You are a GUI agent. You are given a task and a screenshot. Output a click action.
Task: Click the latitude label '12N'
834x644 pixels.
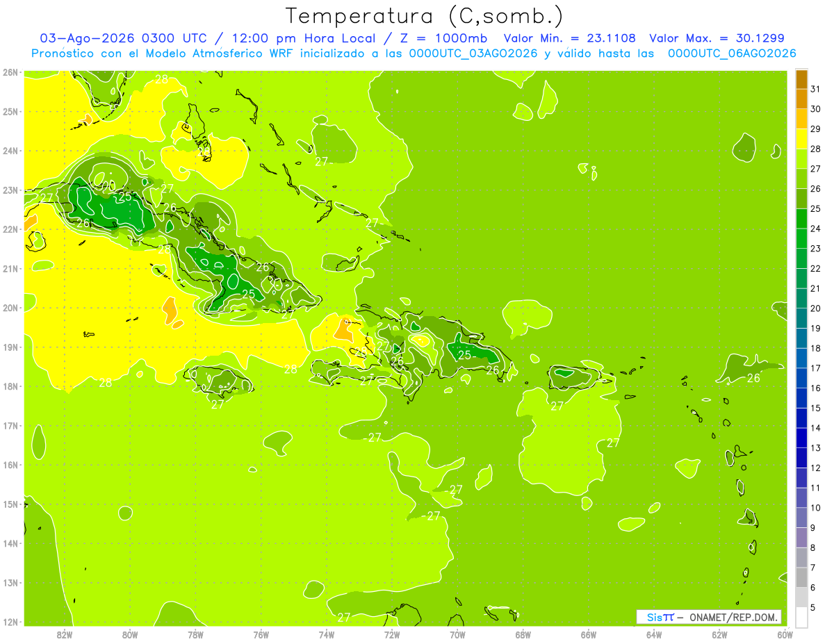10,622
